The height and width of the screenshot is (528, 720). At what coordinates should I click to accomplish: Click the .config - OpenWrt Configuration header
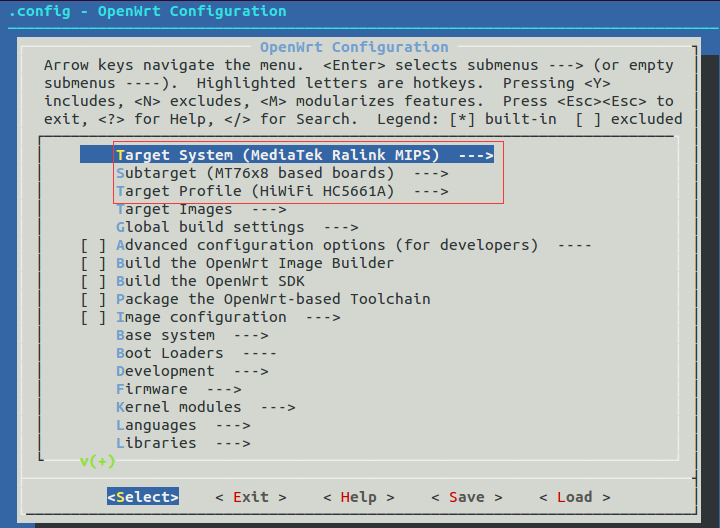coord(147,11)
